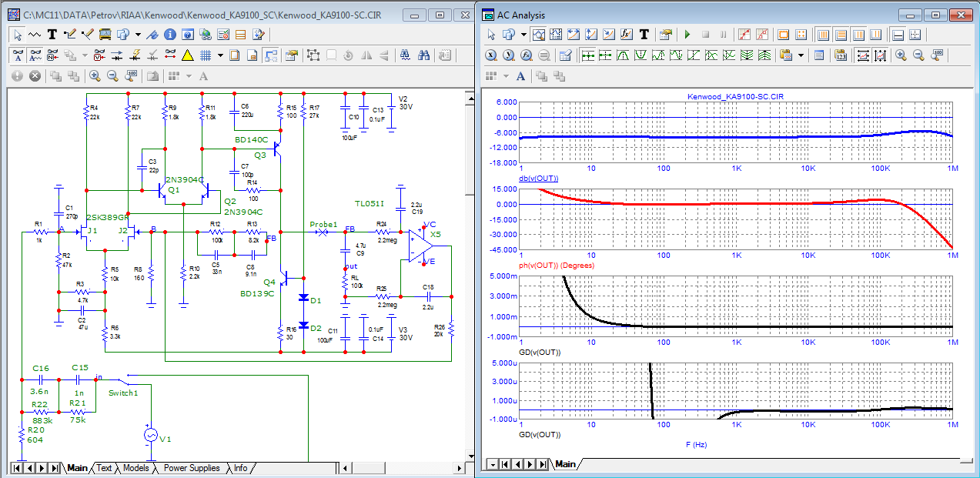
Task: Select the Peak cursor function icon
Action: [622, 55]
